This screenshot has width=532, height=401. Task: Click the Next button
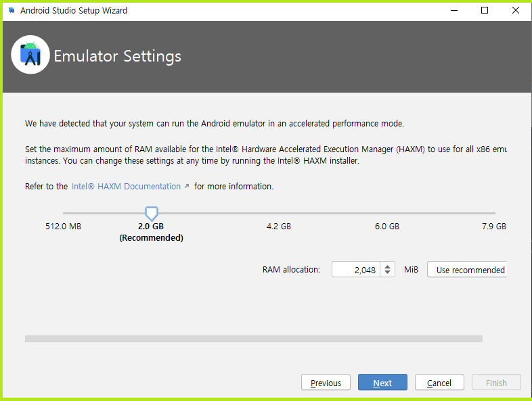click(x=382, y=382)
